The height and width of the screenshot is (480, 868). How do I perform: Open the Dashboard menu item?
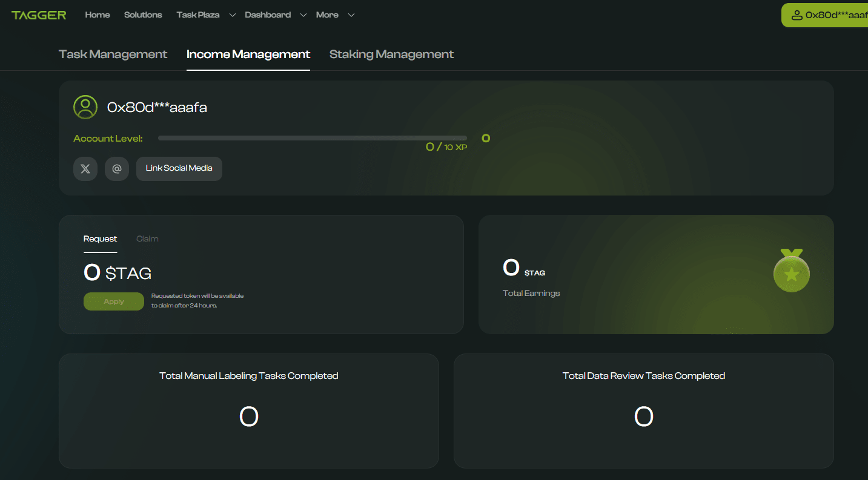coord(268,15)
